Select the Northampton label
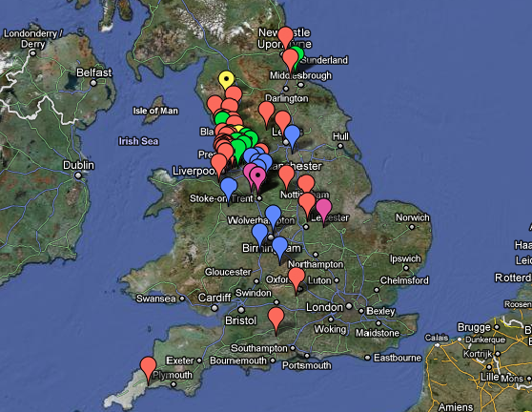The width and height of the screenshot is (532, 412). [x=316, y=264]
